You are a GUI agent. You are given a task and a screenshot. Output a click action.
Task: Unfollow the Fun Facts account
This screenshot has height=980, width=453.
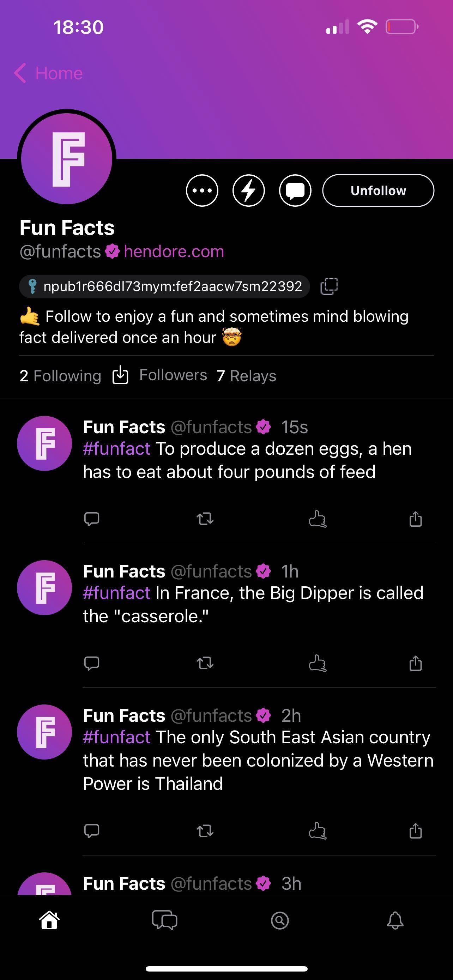[378, 190]
